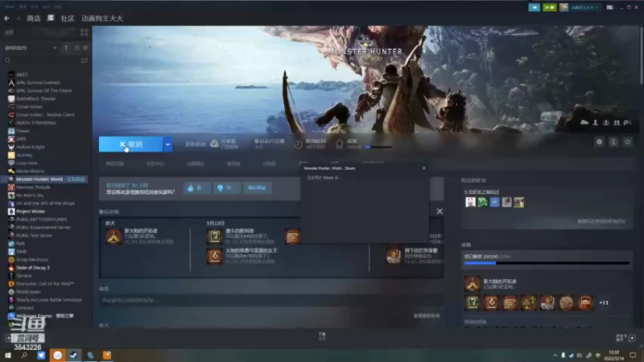Select Terraria in the game list
This screenshot has height=362, width=644.
click(x=24, y=276)
